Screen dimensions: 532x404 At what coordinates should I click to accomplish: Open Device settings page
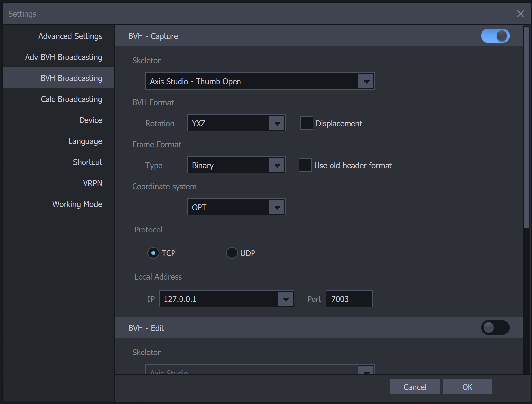pyautogui.click(x=58, y=120)
